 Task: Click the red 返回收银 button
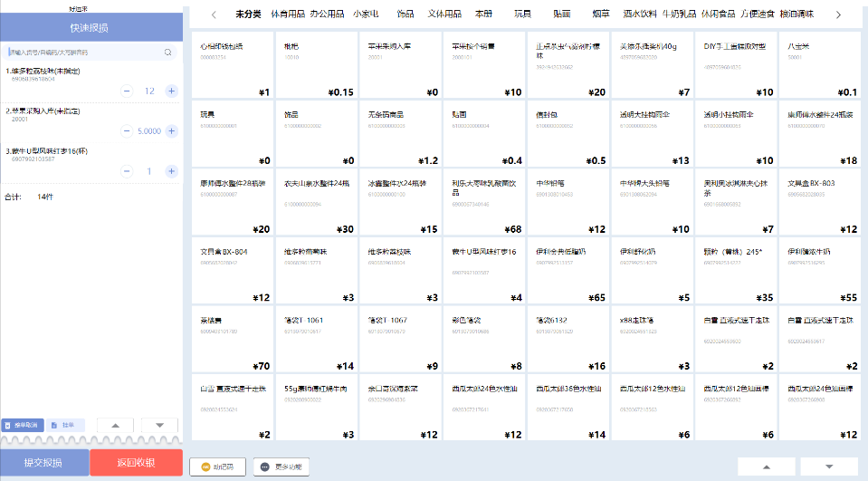coord(136,463)
